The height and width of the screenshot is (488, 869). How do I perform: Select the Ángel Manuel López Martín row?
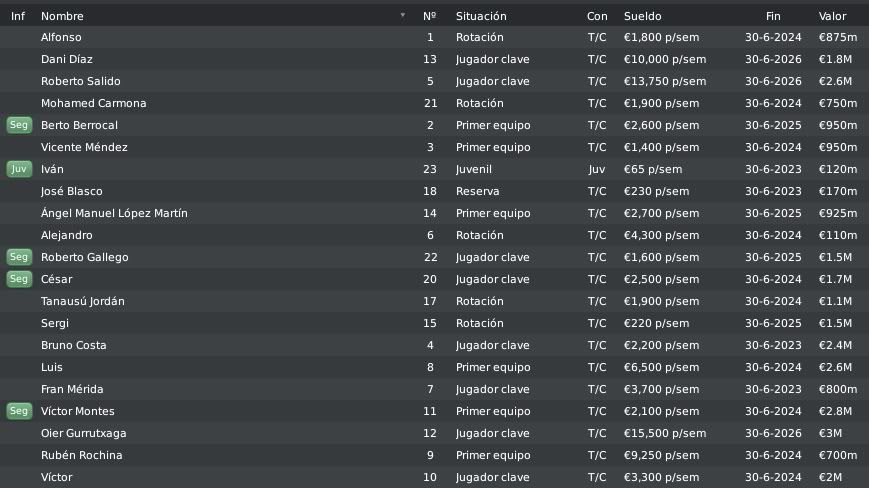point(434,213)
